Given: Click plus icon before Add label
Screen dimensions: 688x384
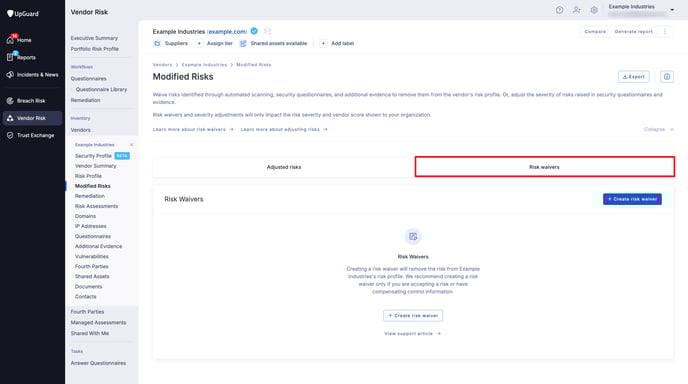Looking at the screenshot, I should (323, 43).
